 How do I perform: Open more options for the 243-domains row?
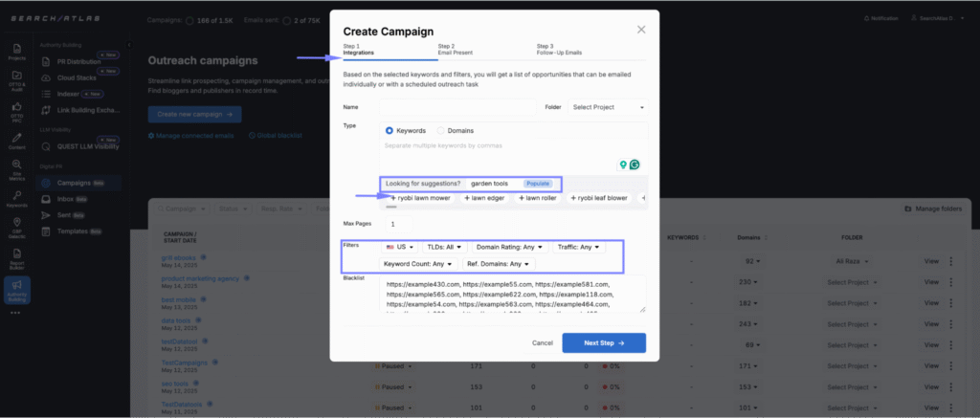(951, 324)
